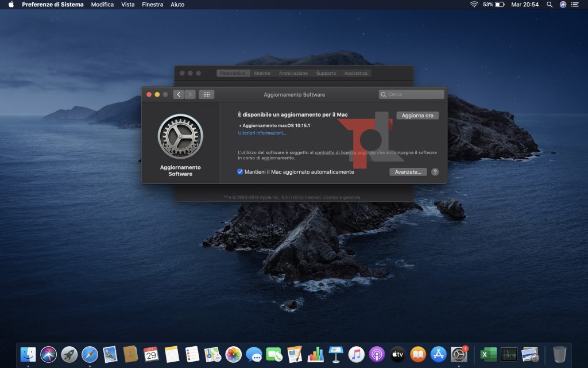Open Activity Monitor from the Dock
Screen dimensions: 588x368
pyautogui.click(x=509, y=354)
